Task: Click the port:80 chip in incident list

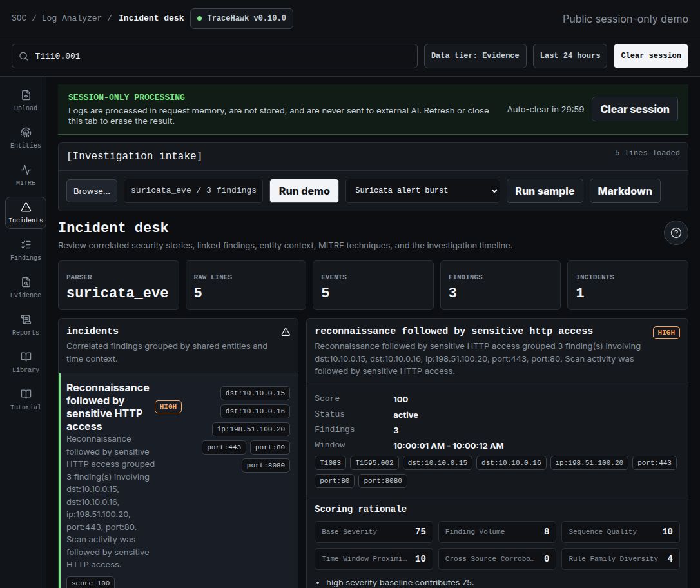Action: click(270, 447)
